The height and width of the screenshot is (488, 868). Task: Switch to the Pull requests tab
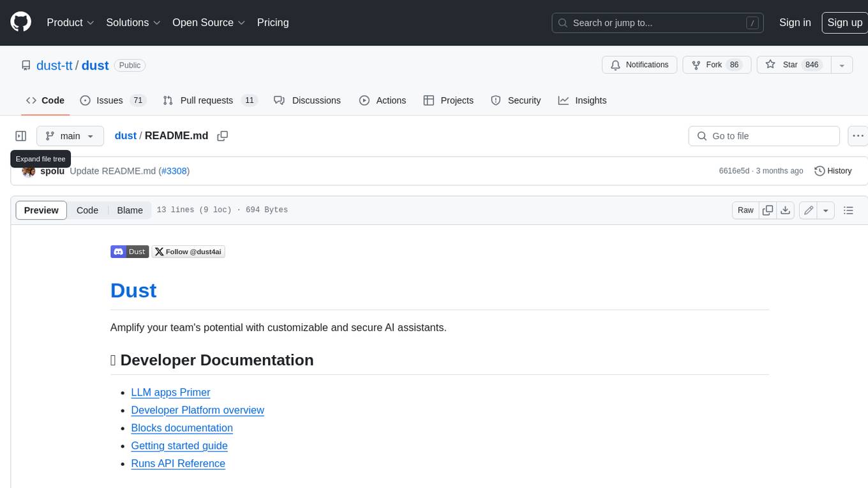pyautogui.click(x=210, y=100)
